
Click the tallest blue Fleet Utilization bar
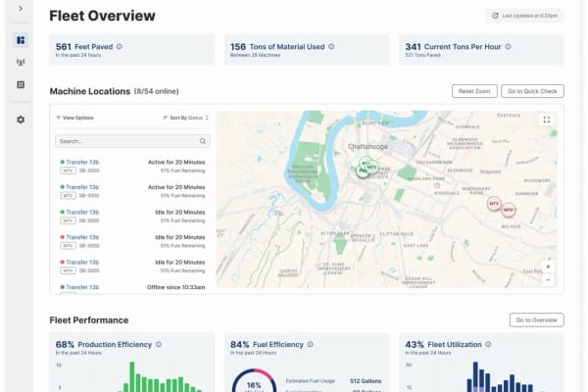[475, 376]
